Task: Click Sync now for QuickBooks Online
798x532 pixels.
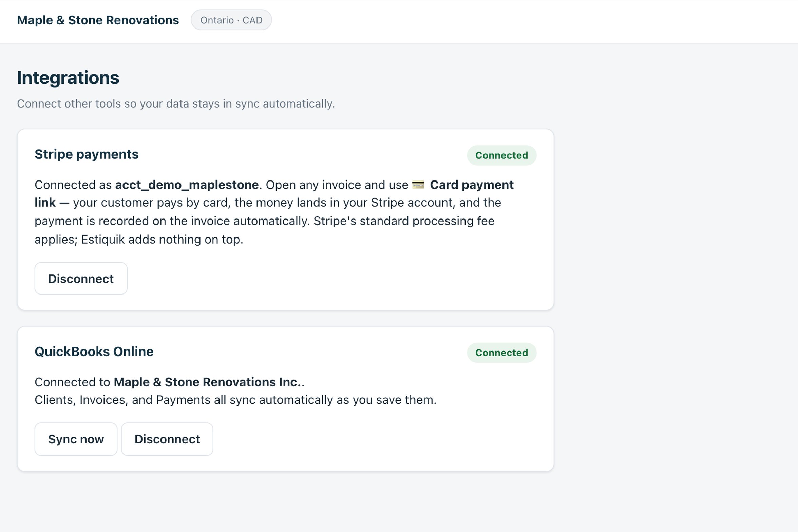Action: click(x=76, y=439)
